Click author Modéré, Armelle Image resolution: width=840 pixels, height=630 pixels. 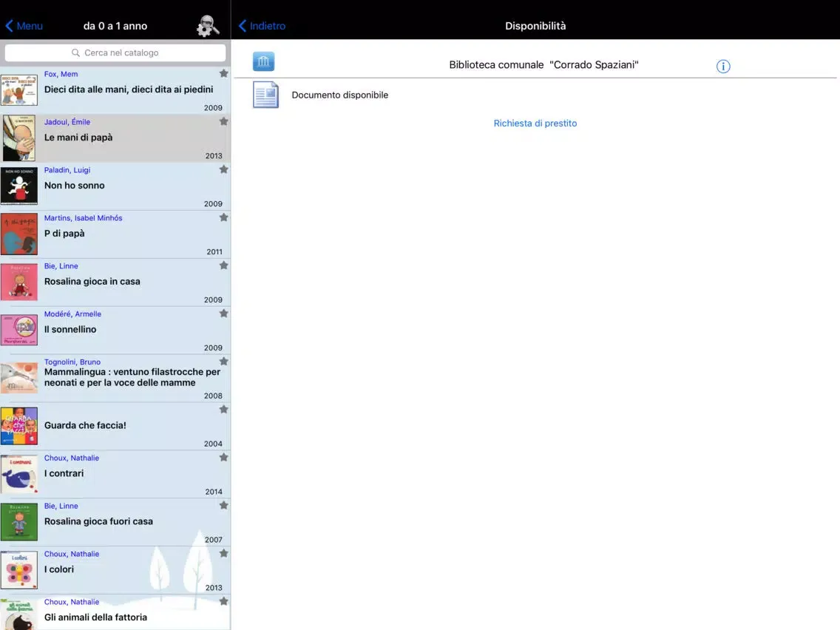(72, 314)
